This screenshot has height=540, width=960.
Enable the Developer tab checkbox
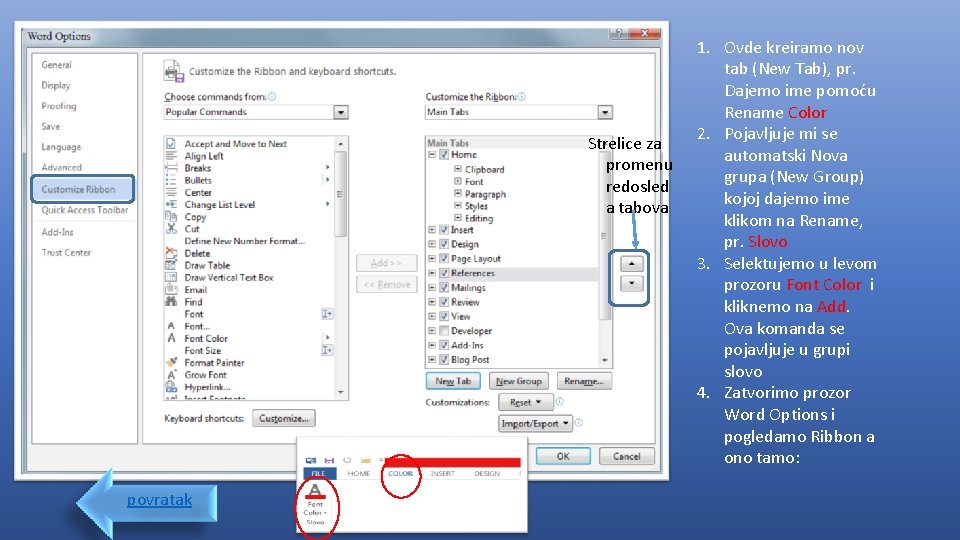point(444,331)
